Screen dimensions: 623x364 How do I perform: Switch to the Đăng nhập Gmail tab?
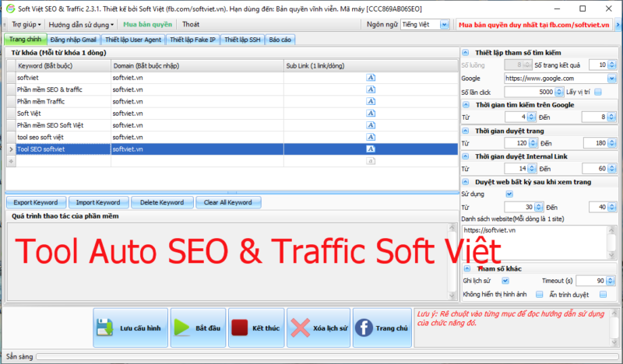pyautogui.click(x=73, y=40)
